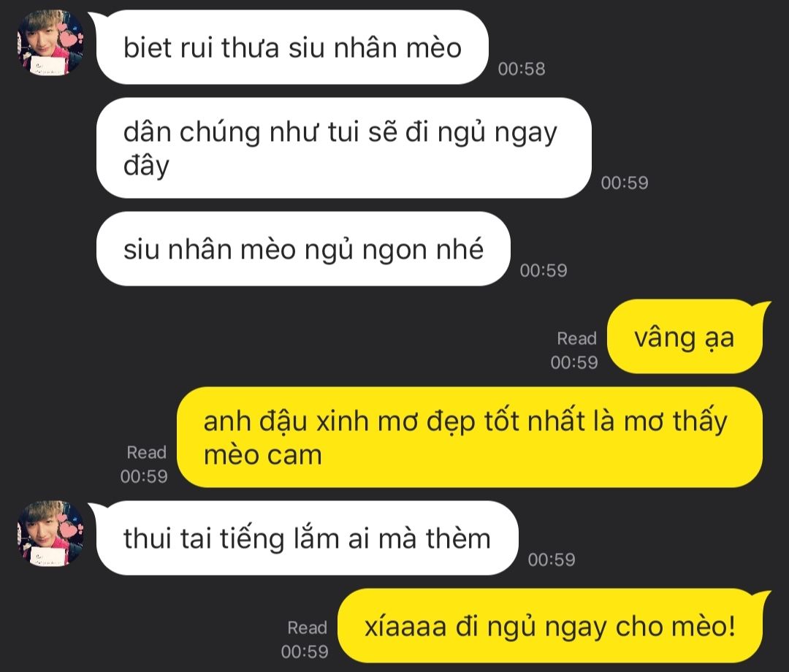Tap the lower sender avatar
789x672 pixels.
(50, 534)
